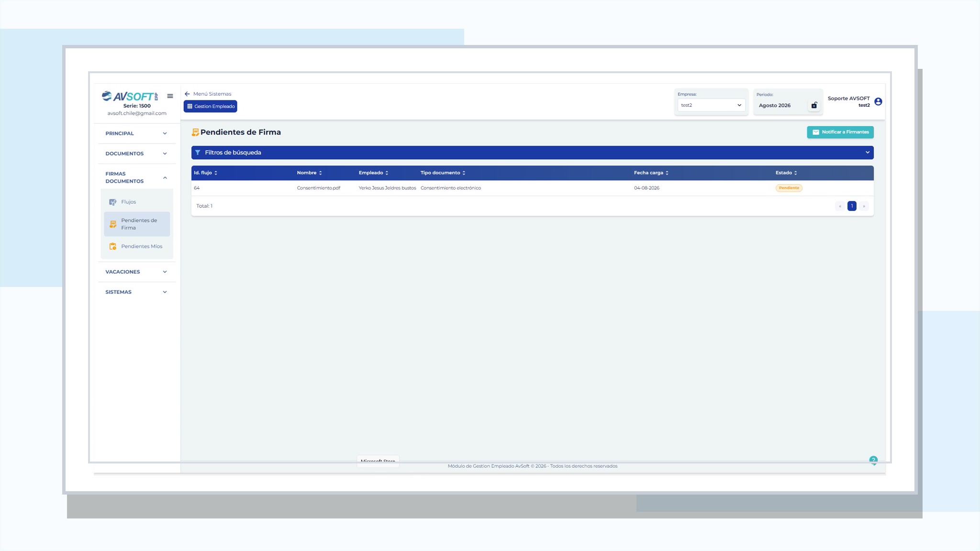The height and width of the screenshot is (551, 980).
Task: Sort by Tipo documento column
Action: 443,173
